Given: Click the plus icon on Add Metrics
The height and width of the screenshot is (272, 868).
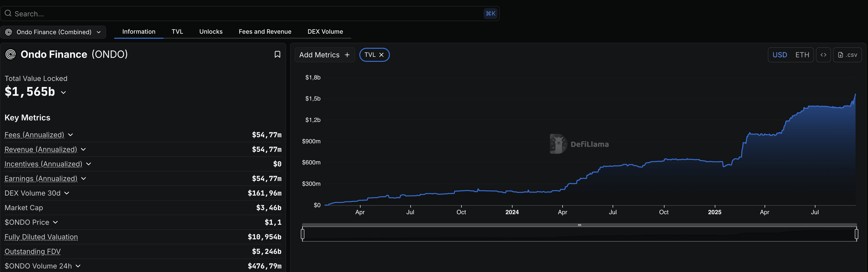Looking at the screenshot, I should [x=347, y=55].
